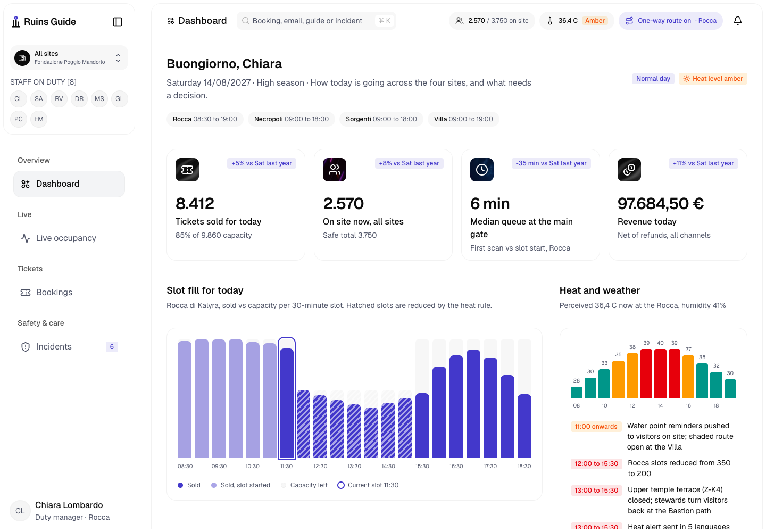
Task: Select the Rocca 08:30 to 19:00 chip
Action: click(205, 119)
